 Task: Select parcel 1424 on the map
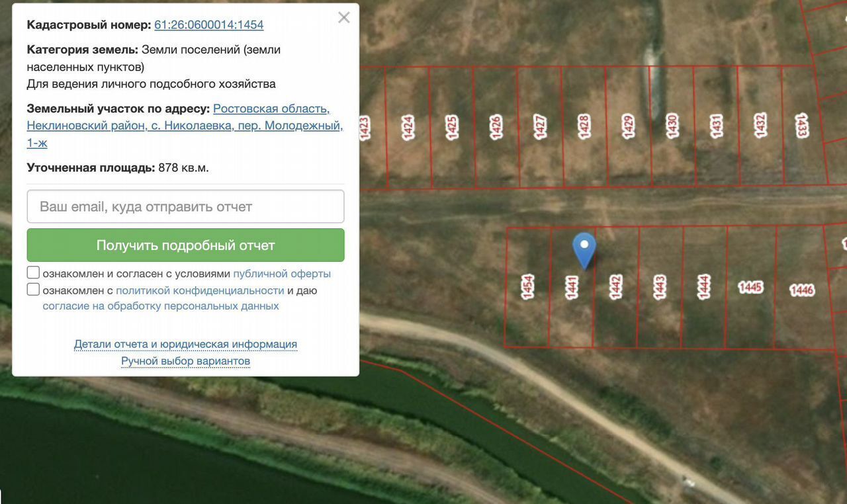click(x=408, y=126)
